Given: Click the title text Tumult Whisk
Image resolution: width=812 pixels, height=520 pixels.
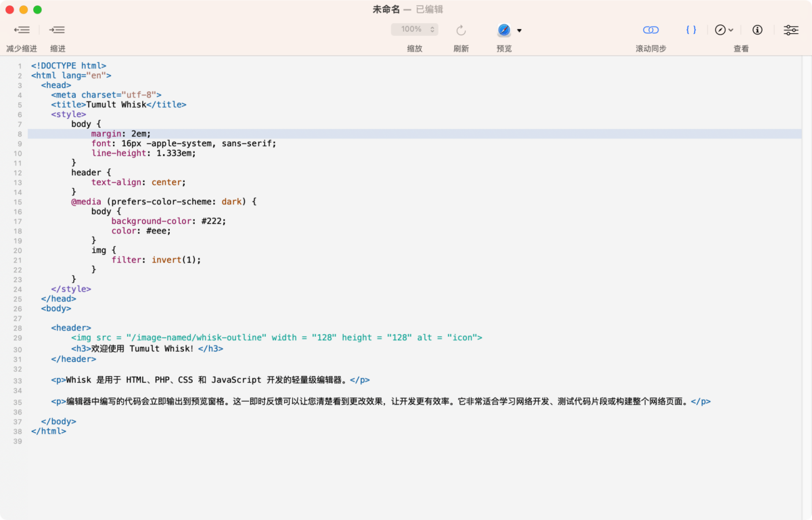Looking at the screenshot, I should (x=116, y=105).
